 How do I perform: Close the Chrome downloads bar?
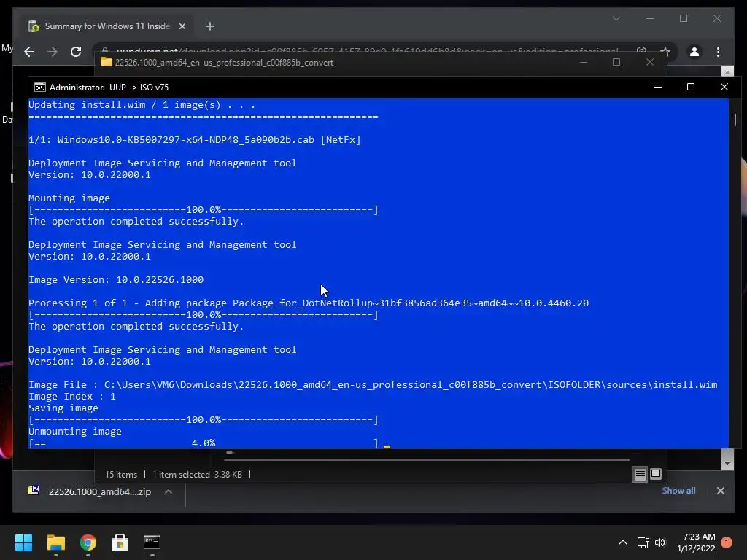click(x=720, y=491)
